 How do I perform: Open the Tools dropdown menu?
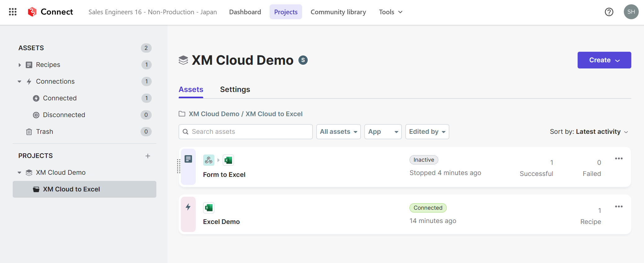391,12
